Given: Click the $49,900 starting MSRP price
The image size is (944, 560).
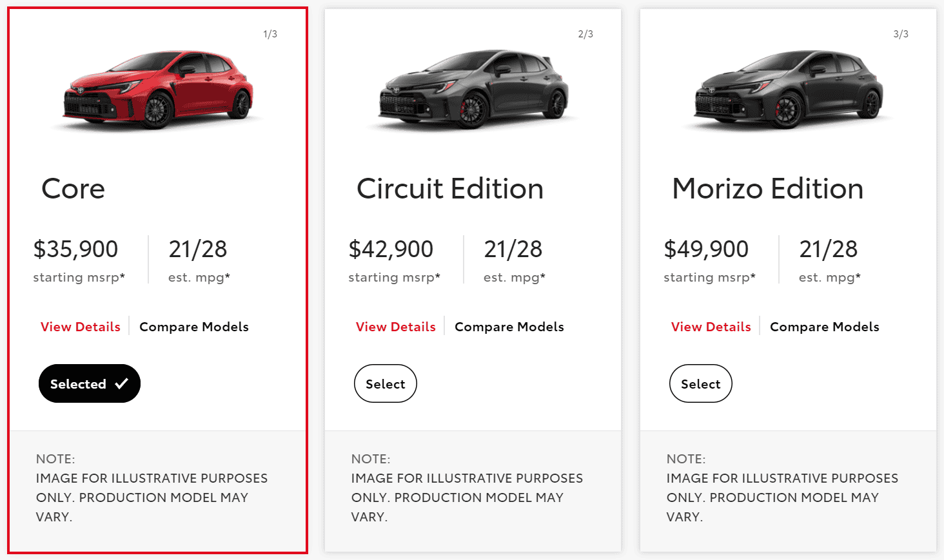Looking at the screenshot, I should pyautogui.click(x=707, y=249).
